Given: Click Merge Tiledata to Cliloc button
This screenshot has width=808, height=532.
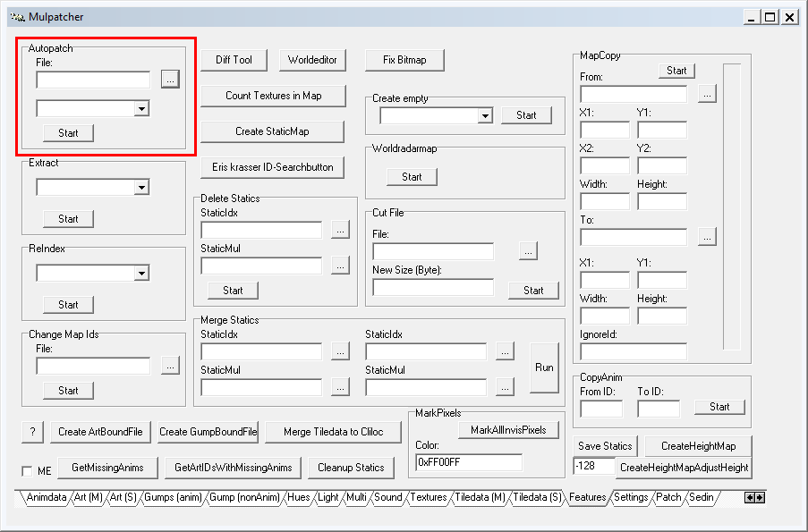Looking at the screenshot, I should 334,432.
